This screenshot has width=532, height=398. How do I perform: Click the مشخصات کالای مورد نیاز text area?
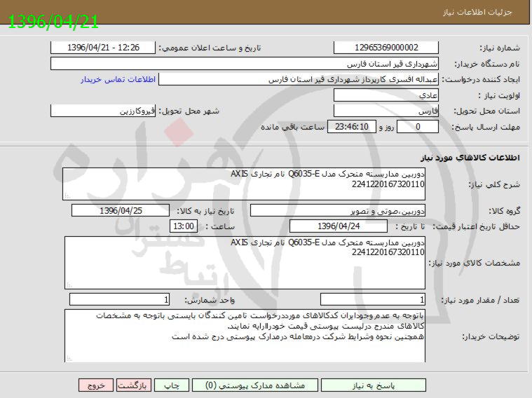coord(245,263)
